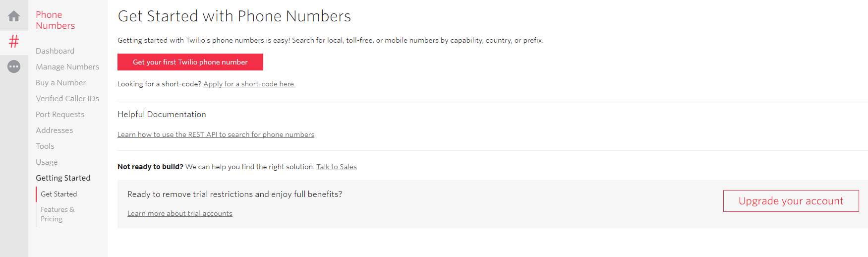This screenshot has height=257, width=868.
Task: Expand the Tools menu item
Action: pos(45,146)
